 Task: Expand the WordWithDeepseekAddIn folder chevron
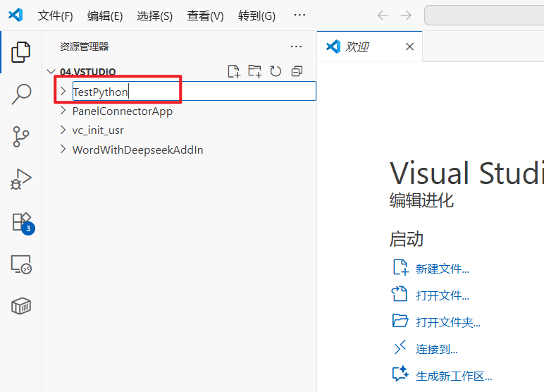pyautogui.click(x=63, y=149)
